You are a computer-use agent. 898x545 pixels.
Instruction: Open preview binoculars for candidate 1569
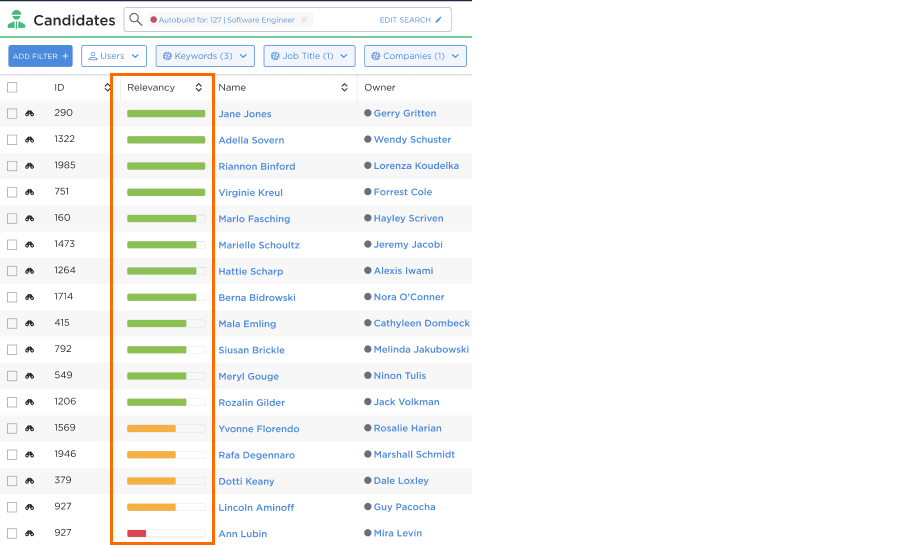[x=30, y=428]
